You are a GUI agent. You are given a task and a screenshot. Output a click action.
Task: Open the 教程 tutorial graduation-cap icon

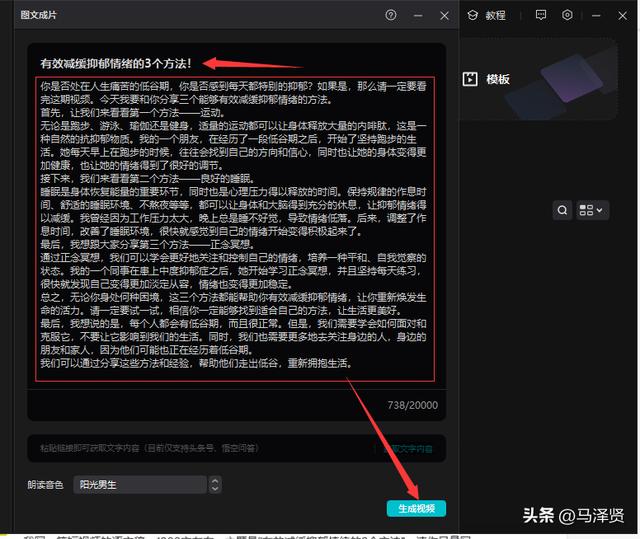(x=472, y=15)
